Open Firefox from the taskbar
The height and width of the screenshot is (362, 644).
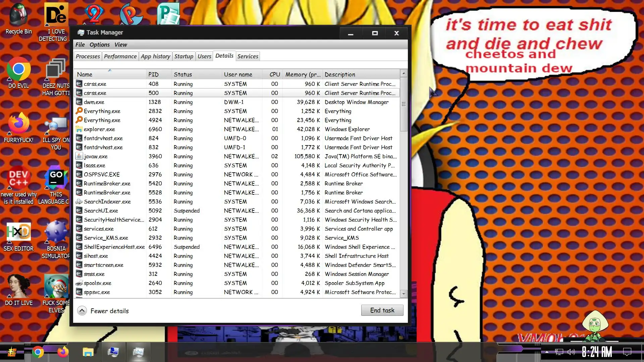click(x=63, y=352)
